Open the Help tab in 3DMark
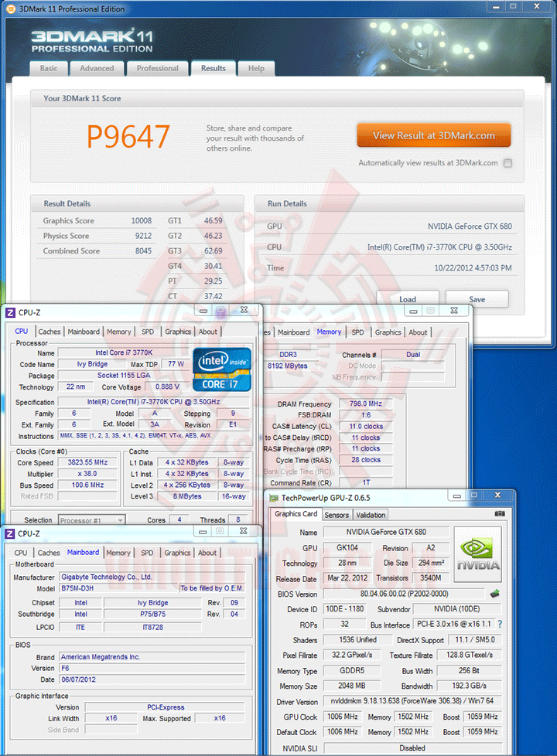The width and height of the screenshot is (557, 756). pos(256,69)
